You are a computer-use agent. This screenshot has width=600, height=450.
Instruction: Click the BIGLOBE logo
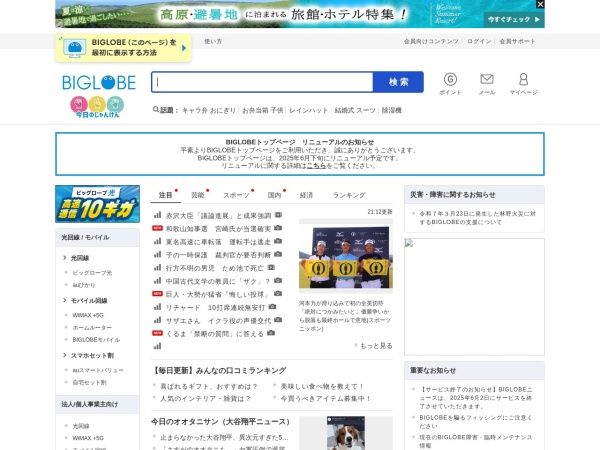[x=99, y=83]
